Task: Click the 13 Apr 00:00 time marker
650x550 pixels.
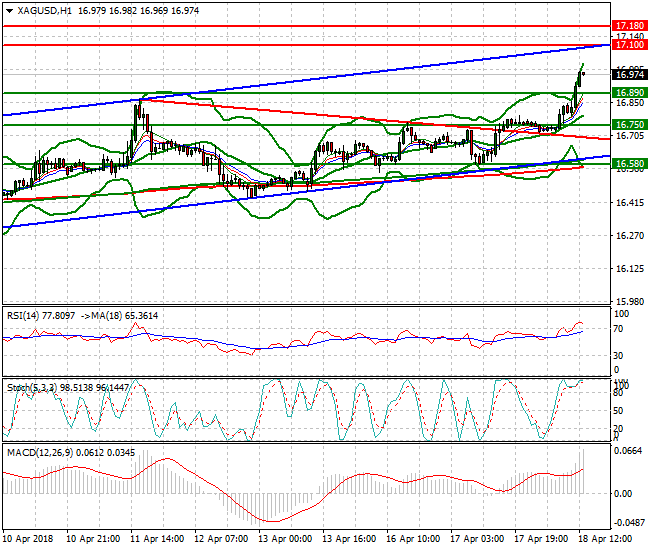Action: (285, 539)
